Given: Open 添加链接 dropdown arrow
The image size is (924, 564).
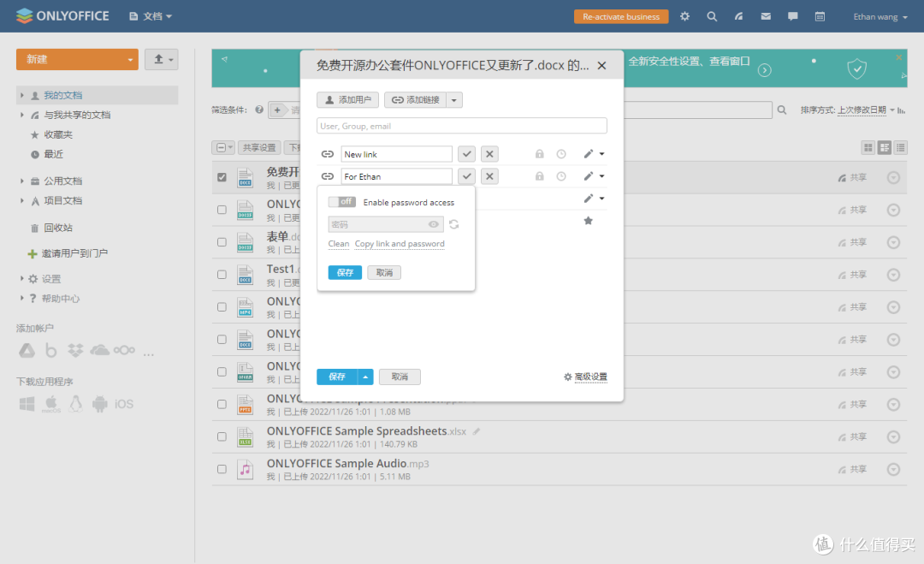Looking at the screenshot, I should pos(453,100).
